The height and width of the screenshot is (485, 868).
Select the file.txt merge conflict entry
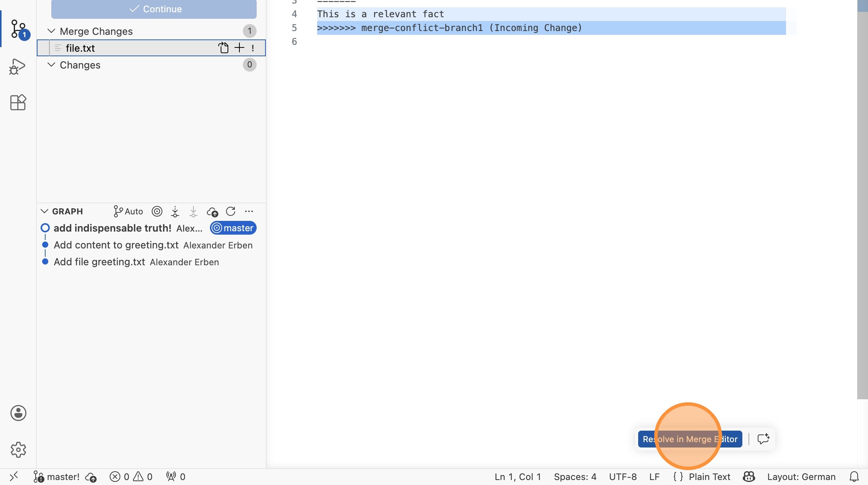pos(80,48)
